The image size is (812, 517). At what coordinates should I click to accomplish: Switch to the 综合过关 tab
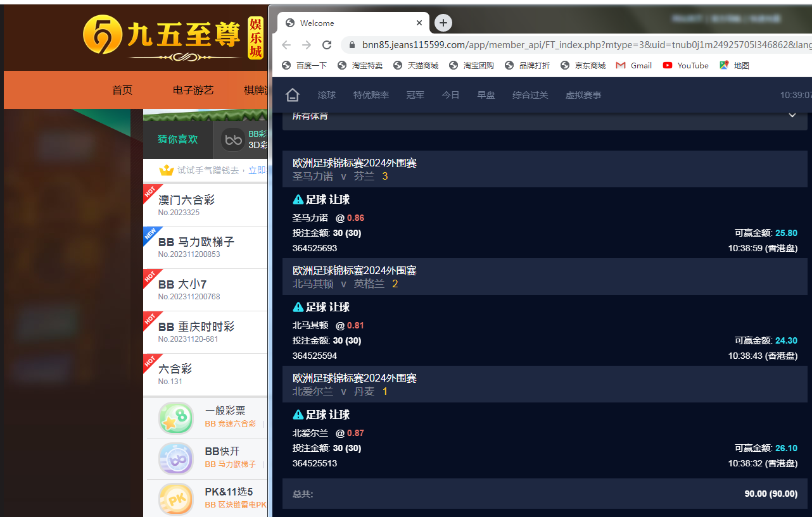[531, 95]
